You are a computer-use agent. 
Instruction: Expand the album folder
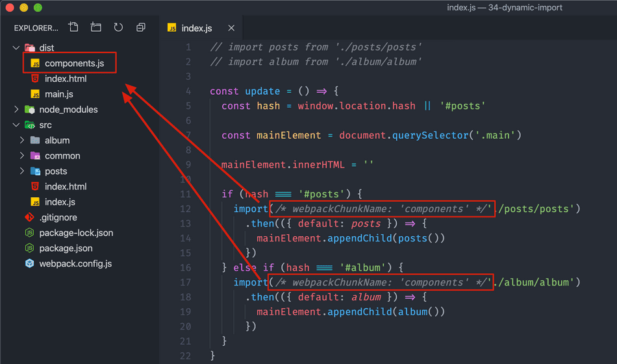click(22, 140)
